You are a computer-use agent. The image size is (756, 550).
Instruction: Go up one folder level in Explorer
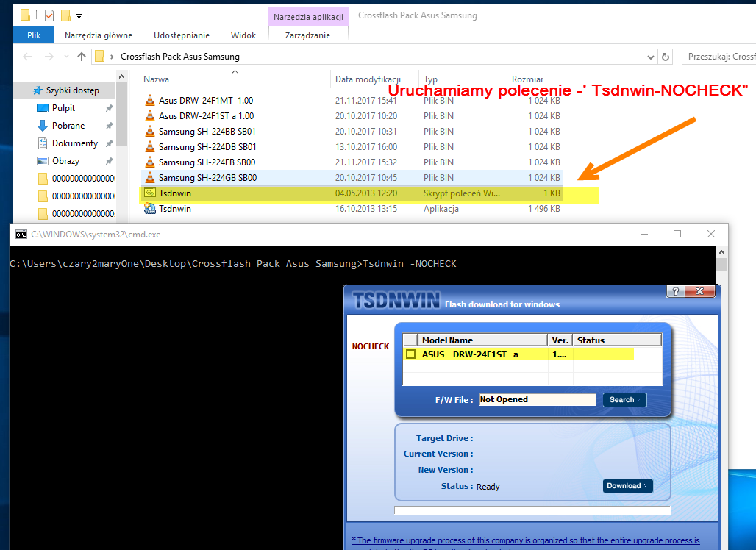pyautogui.click(x=82, y=57)
